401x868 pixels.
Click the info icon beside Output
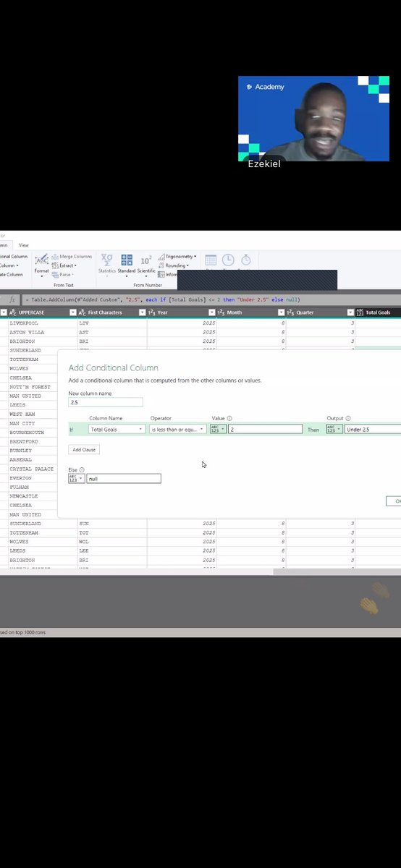[348, 418]
